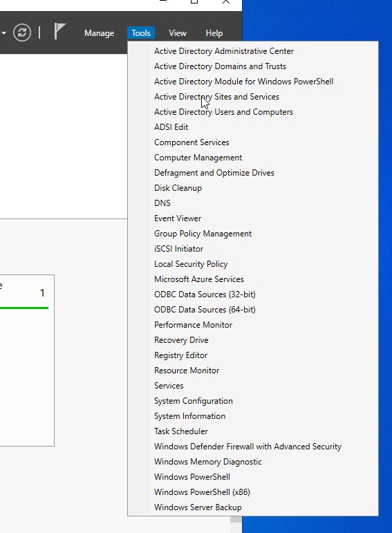Viewport: 392px width, 533px height.
Task: Expand the small dropdown arrow beside refresh
Action: click(x=3, y=33)
